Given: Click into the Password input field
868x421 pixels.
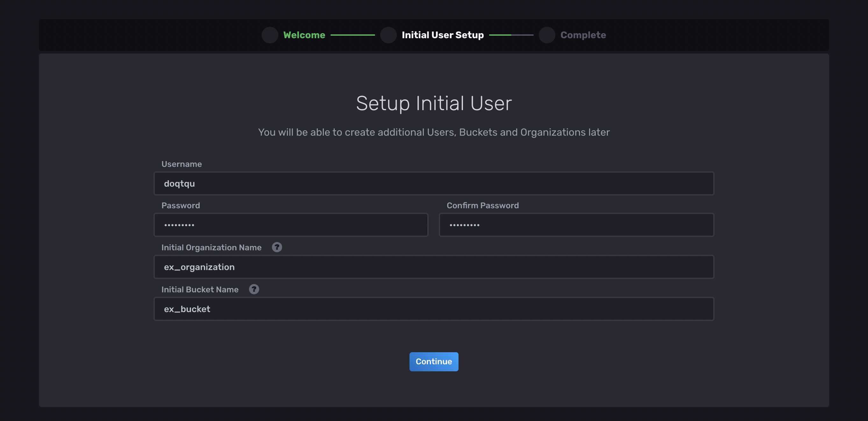Looking at the screenshot, I should [291, 225].
